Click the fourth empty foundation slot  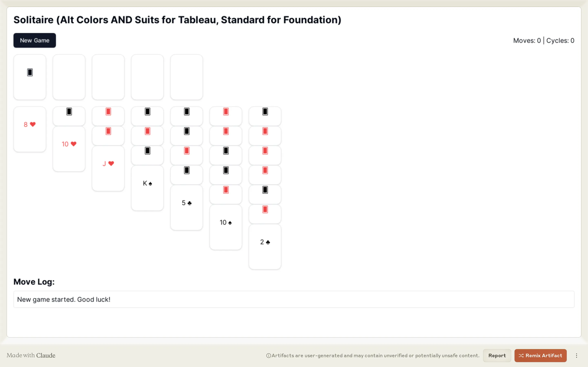tap(186, 77)
